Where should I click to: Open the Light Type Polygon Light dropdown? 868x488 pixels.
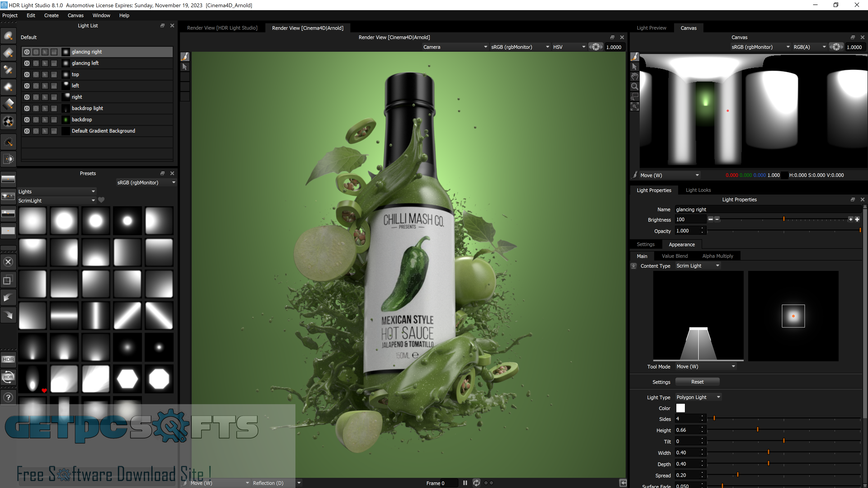tap(698, 397)
